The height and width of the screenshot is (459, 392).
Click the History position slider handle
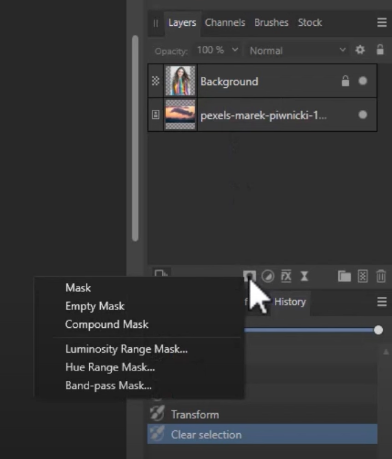point(378,330)
